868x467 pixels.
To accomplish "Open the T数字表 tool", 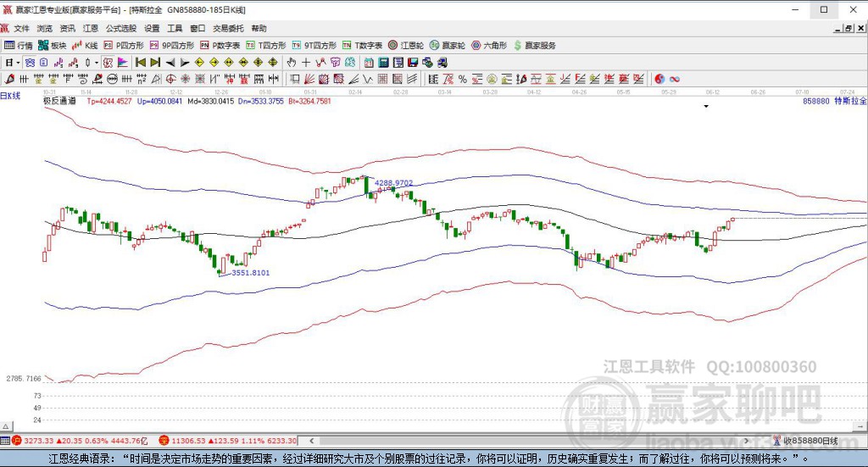I will [x=362, y=46].
